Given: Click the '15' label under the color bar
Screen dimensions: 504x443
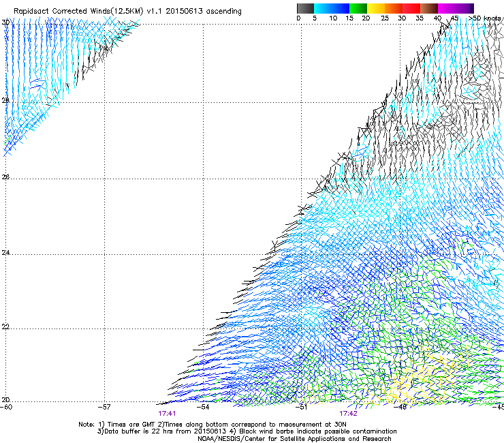Looking at the screenshot, I should [349, 18].
